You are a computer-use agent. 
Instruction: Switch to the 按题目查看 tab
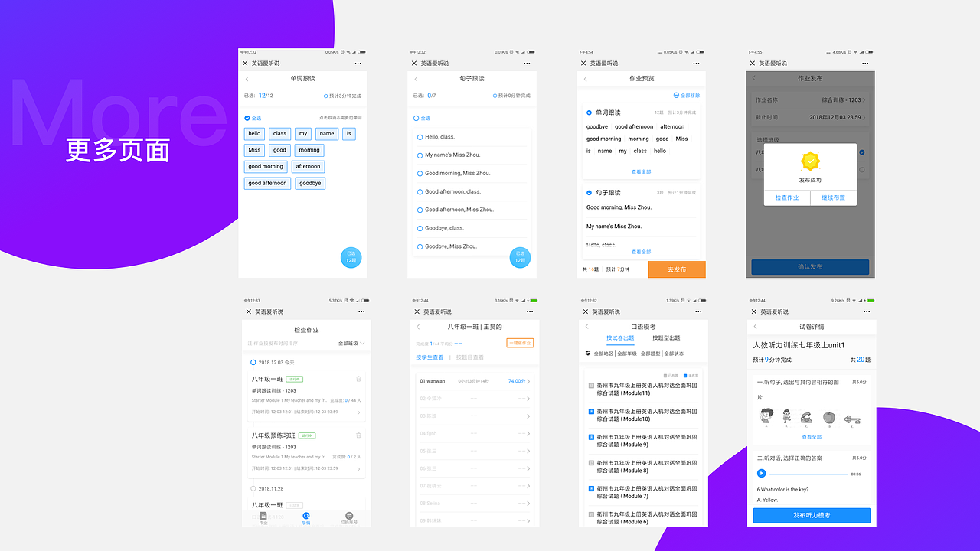tap(470, 357)
